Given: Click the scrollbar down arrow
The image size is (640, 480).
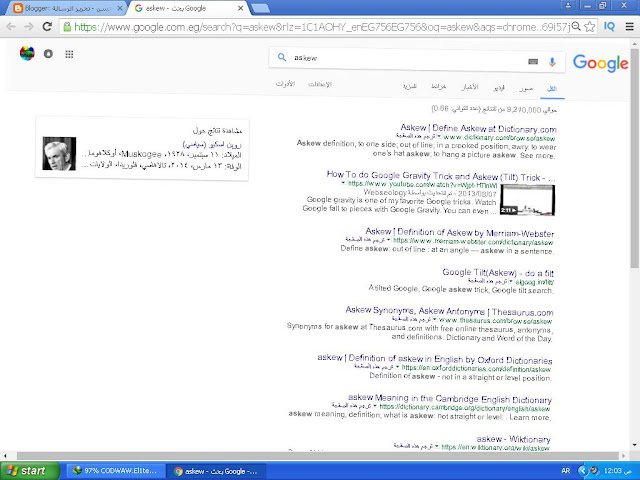Looking at the screenshot, I should 635,445.
